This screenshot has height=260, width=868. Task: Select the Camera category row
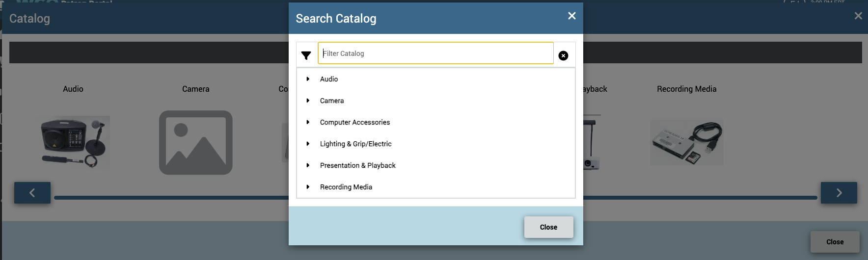tap(436, 101)
